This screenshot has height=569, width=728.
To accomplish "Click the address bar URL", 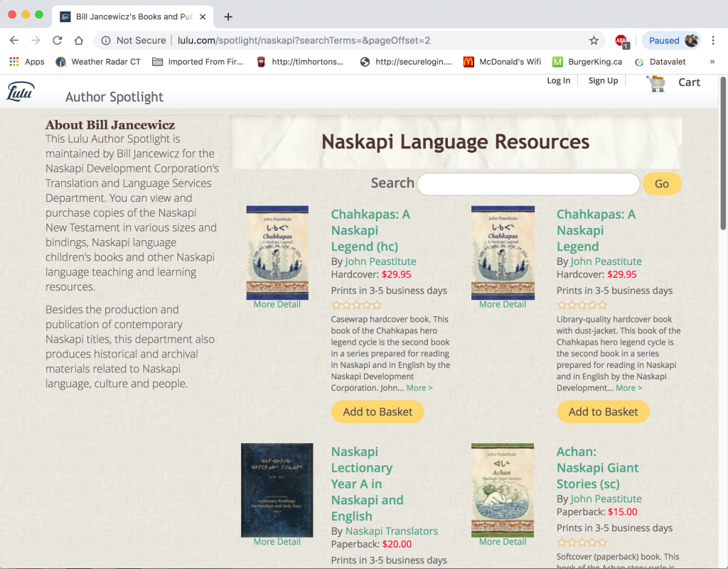I will coord(304,40).
